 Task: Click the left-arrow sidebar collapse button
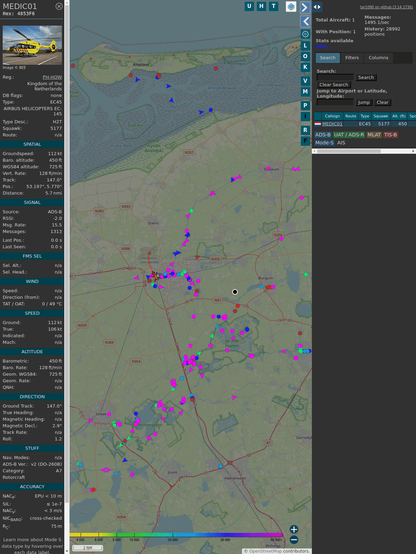click(x=305, y=22)
